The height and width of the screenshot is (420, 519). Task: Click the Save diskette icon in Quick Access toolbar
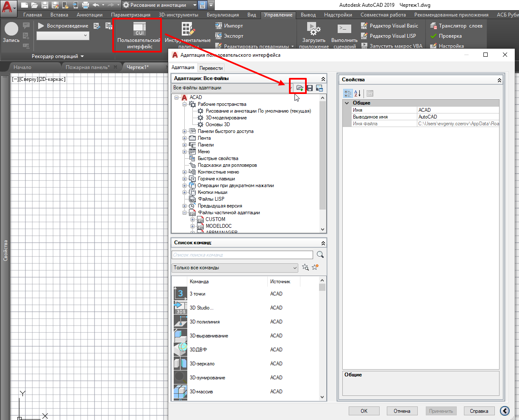click(x=45, y=5)
